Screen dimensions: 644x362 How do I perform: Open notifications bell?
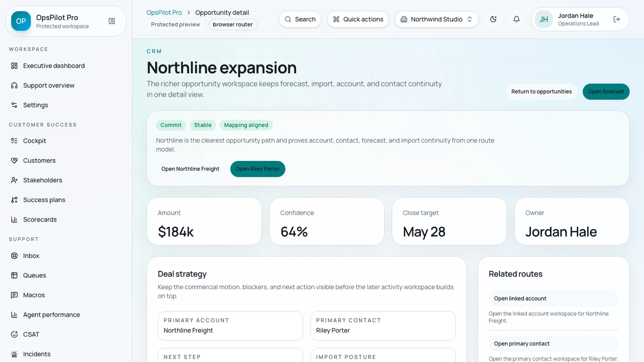517,19
